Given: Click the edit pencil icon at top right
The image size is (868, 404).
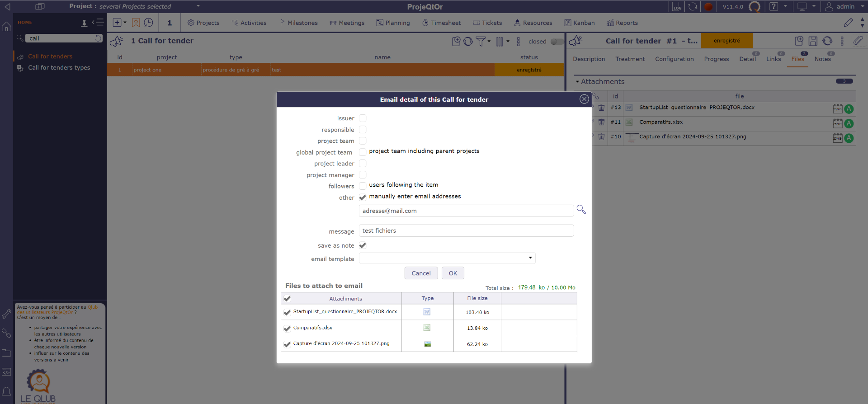Looking at the screenshot, I should [848, 23].
